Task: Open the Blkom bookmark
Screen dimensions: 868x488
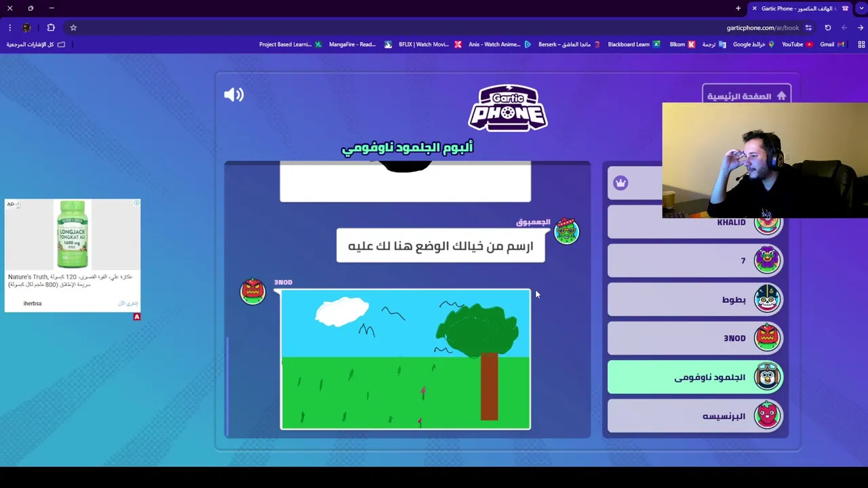Action: tap(682, 45)
